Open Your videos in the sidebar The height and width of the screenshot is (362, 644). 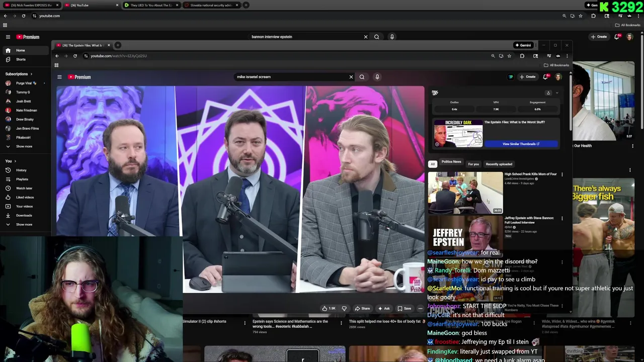25,206
